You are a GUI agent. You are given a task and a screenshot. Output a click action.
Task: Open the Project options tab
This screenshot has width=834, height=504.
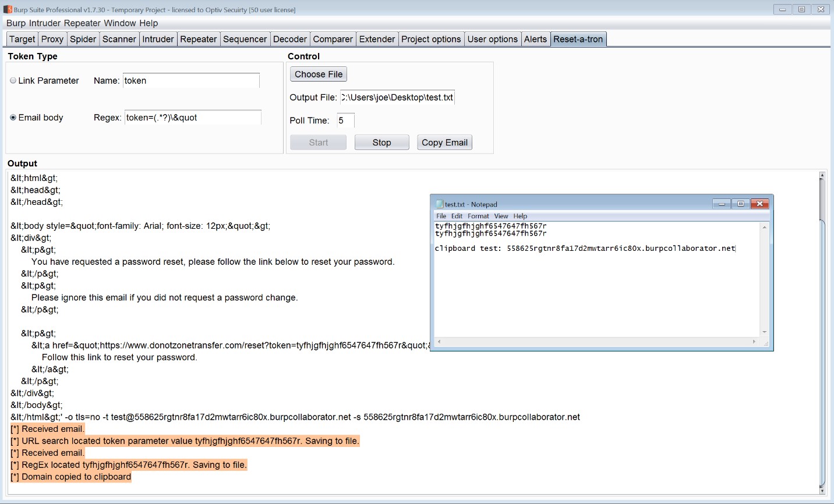click(431, 39)
